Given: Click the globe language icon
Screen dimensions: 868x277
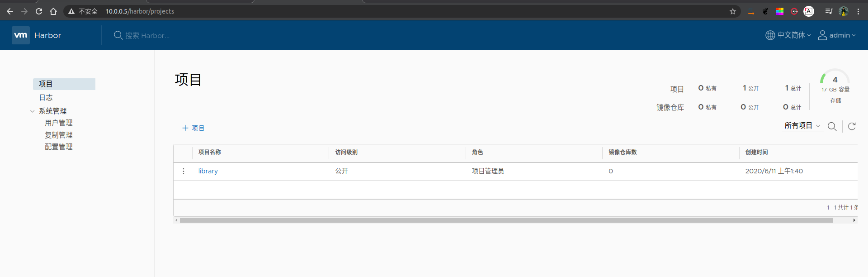Looking at the screenshot, I should [x=770, y=35].
